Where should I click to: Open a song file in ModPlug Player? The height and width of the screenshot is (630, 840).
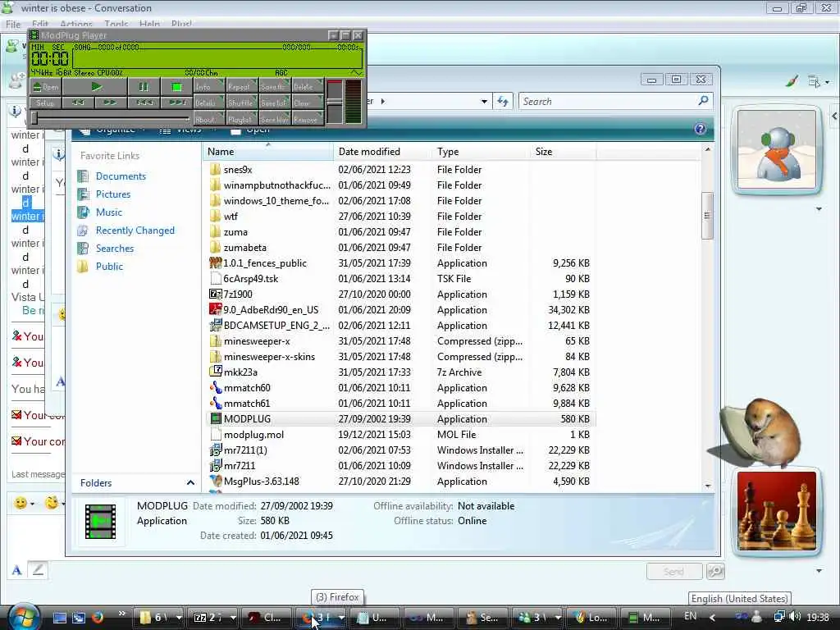[46, 86]
